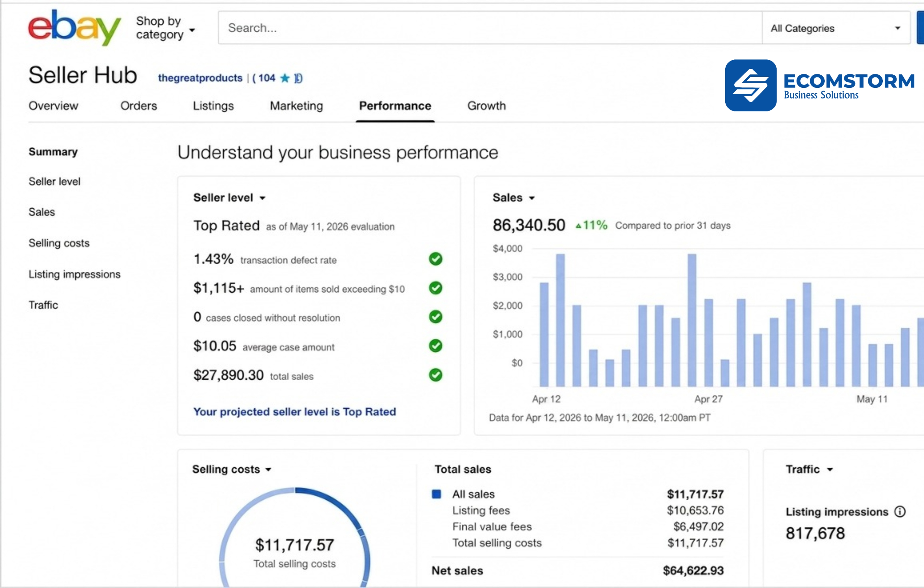
Task: Click the tallest sales bar near Apr 27
Action: (692, 320)
